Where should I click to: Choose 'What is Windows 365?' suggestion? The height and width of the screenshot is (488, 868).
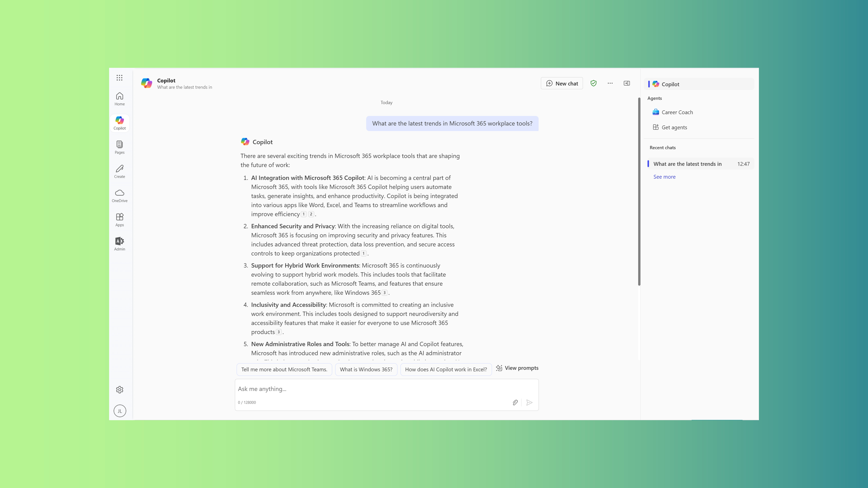coord(366,369)
